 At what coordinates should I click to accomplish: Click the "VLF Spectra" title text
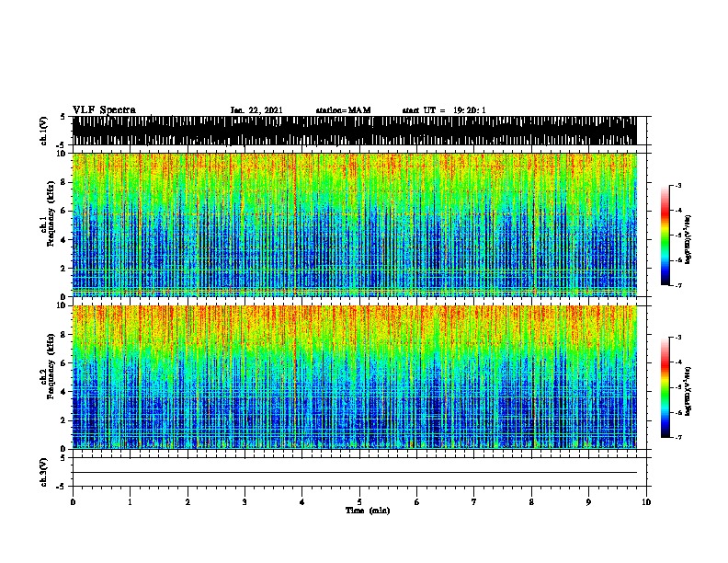104,109
